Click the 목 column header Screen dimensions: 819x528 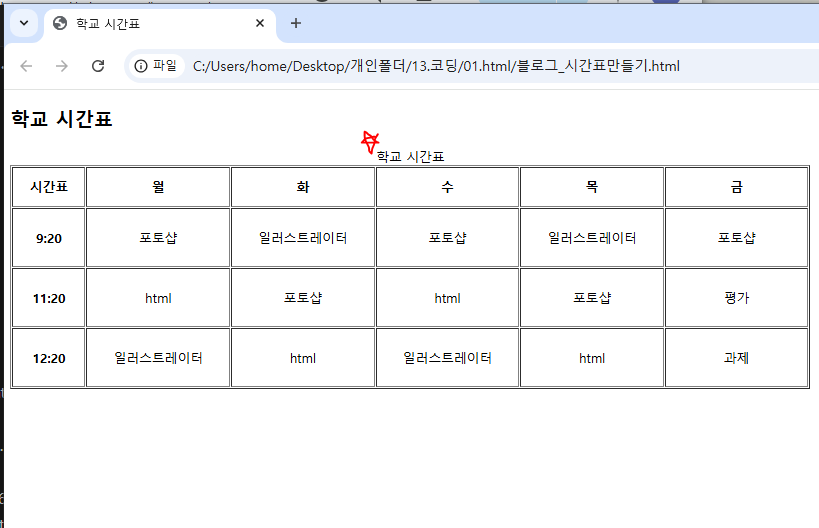tap(592, 187)
